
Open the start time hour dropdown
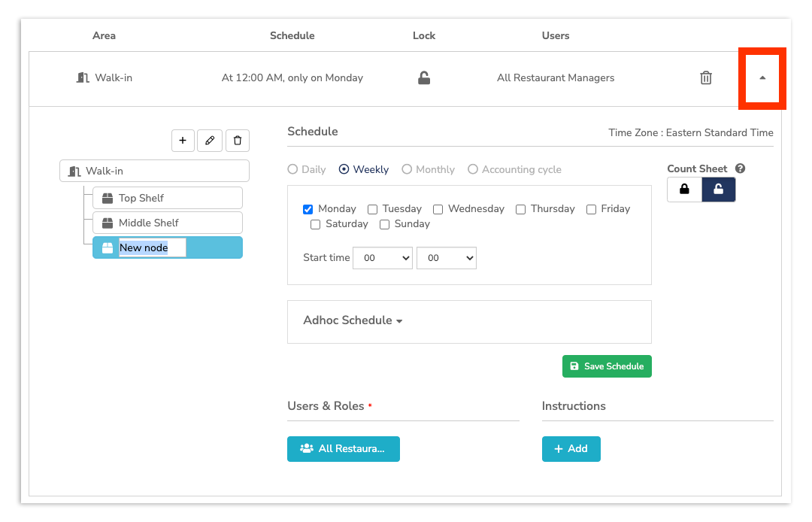click(x=383, y=258)
